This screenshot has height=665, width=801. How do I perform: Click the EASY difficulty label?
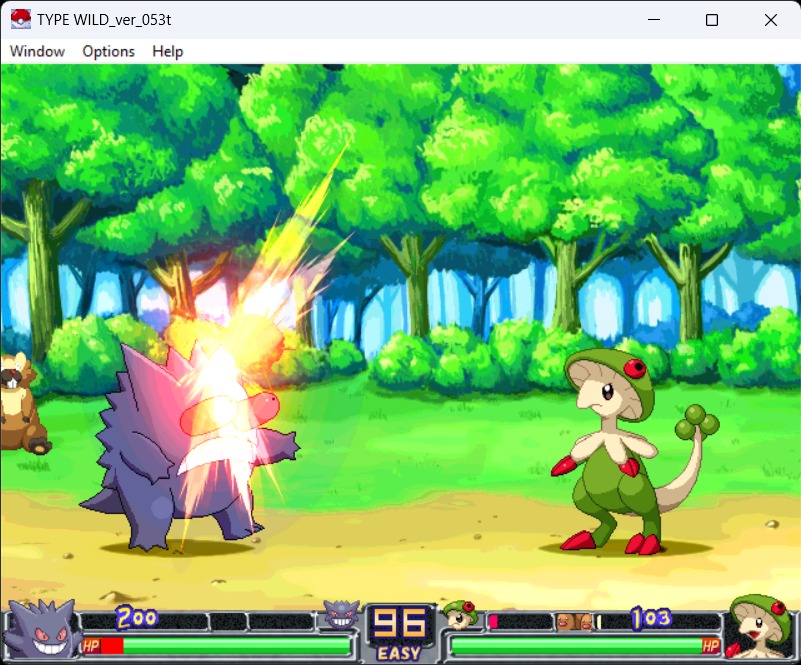(x=399, y=654)
